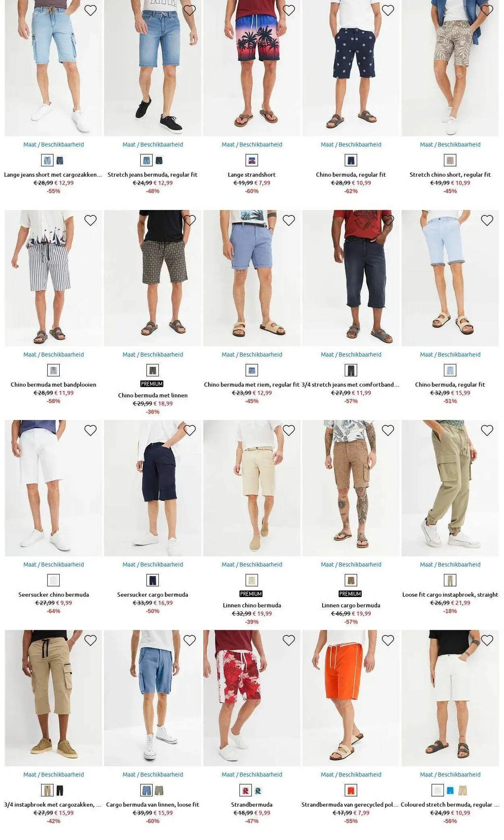Open Loose fit cargo instapbroek, straight product link
Viewport: 504px width, 840px height.
(x=450, y=595)
